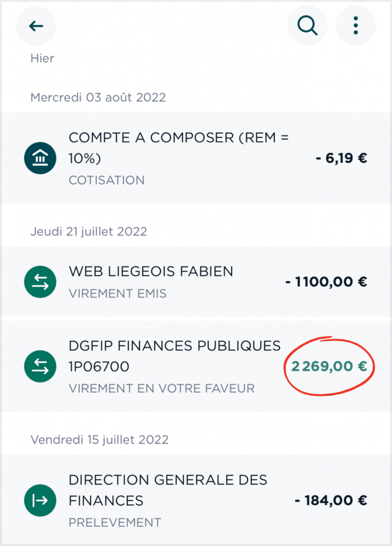392x546 pixels.
Task: Open the transaction search
Action: click(x=307, y=26)
